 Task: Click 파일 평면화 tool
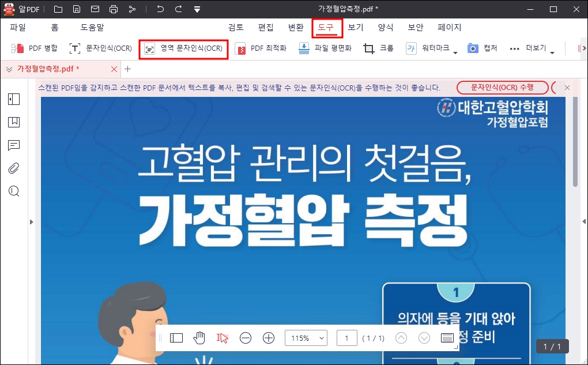point(326,48)
